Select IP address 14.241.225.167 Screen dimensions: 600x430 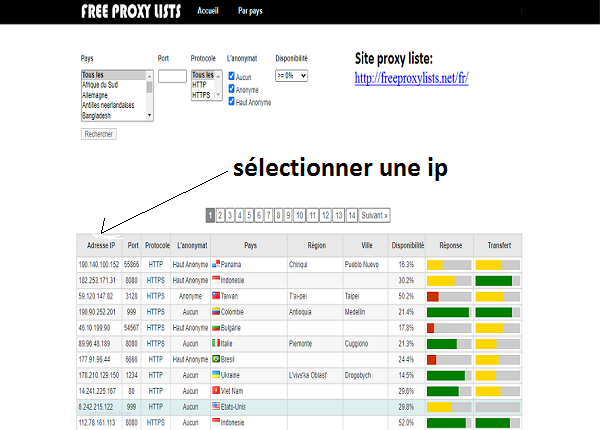click(97, 391)
